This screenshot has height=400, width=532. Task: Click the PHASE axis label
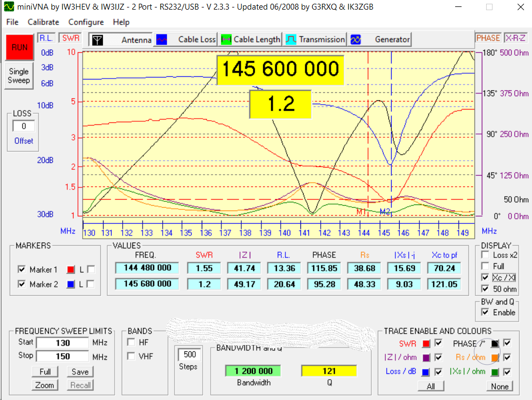pos(488,38)
